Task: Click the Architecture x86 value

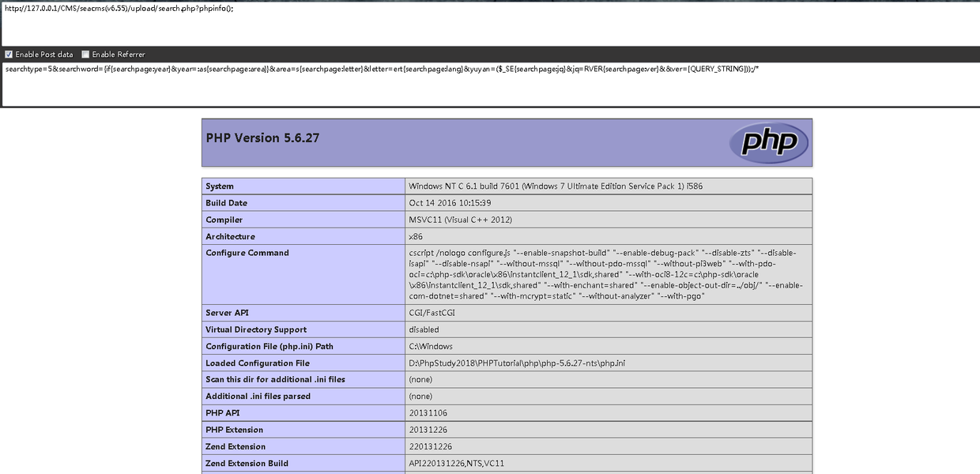Action: (416, 236)
